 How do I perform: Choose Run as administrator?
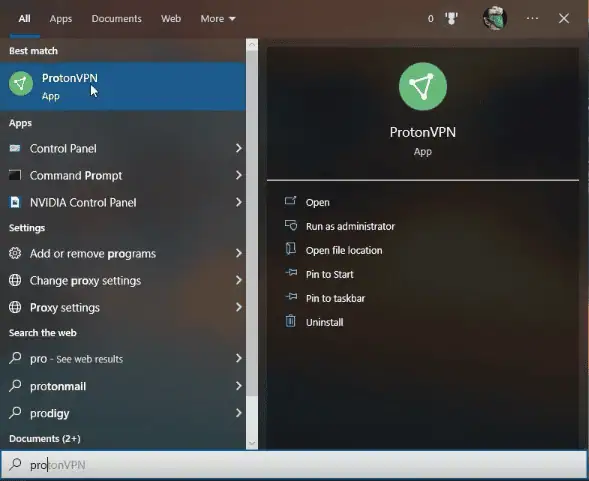tap(350, 226)
